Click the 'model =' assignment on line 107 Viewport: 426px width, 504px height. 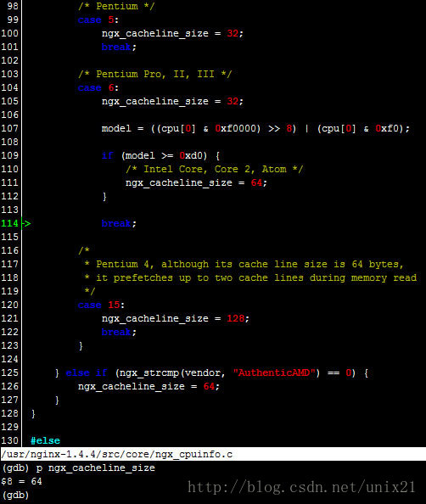click(x=255, y=129)
